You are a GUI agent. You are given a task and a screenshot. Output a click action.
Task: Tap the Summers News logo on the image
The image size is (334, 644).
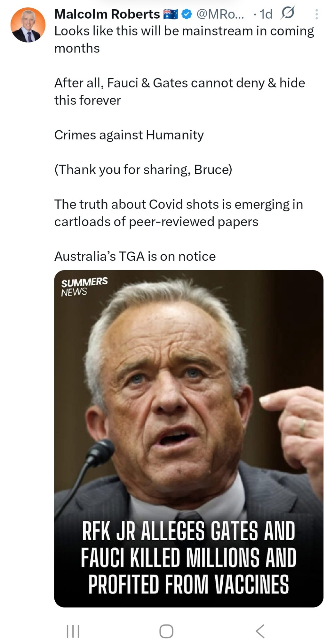click(84, 286)
